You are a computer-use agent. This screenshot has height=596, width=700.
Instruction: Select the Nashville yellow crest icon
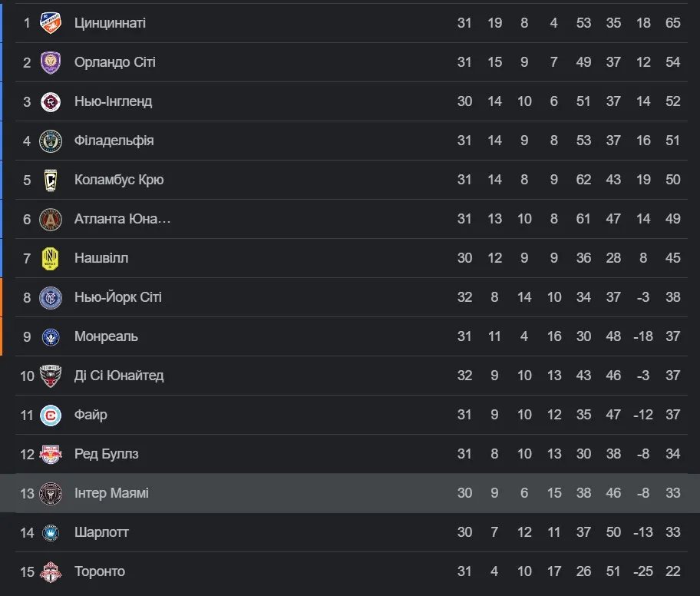[50, 258]
